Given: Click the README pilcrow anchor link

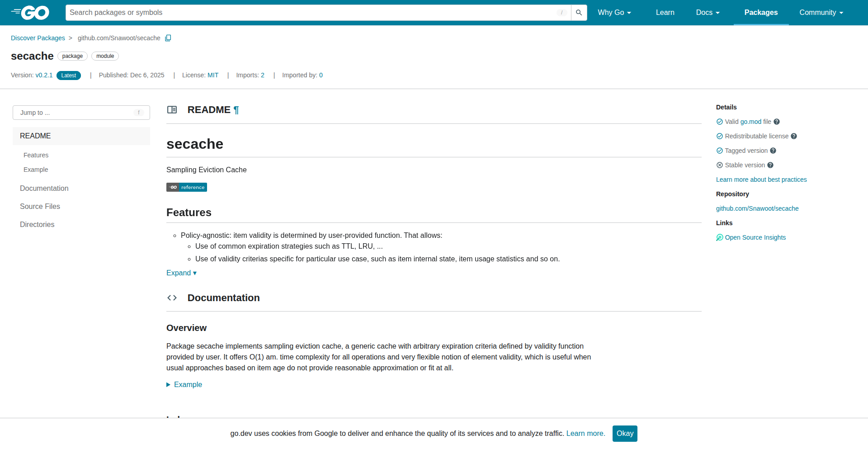Looking at the screenshot, I should coord(236,110).
